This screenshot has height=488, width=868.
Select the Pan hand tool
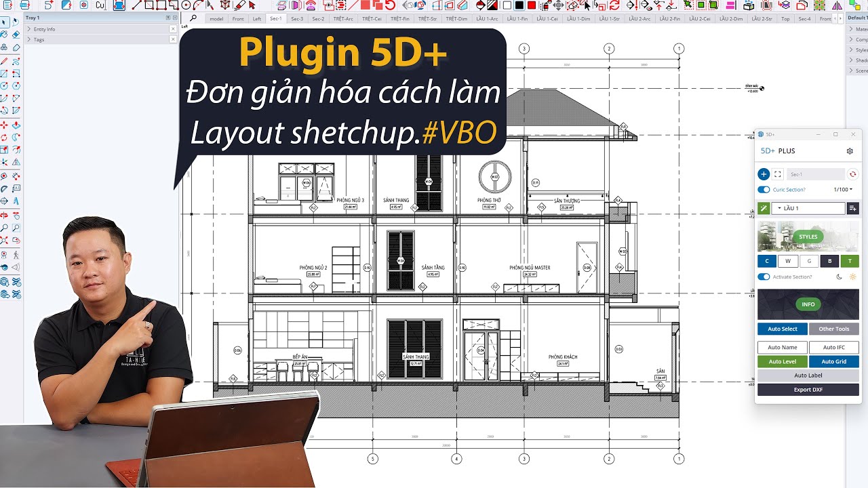coord(16,217)
